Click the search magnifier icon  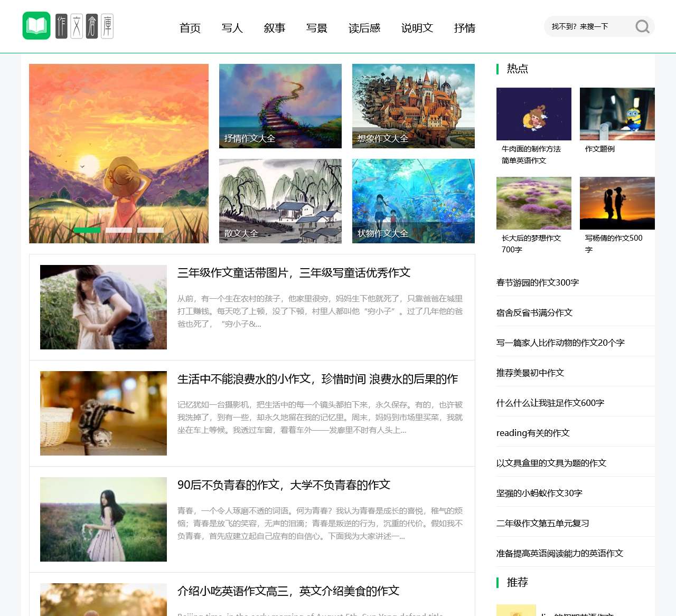click(x=642, y=26)
